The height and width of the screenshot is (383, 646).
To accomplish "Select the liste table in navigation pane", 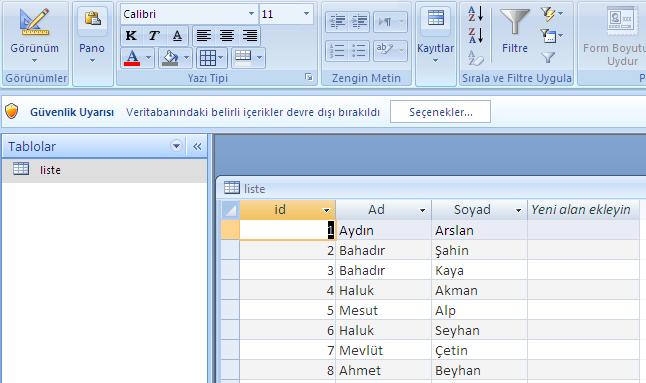I will tap(105, 170).
